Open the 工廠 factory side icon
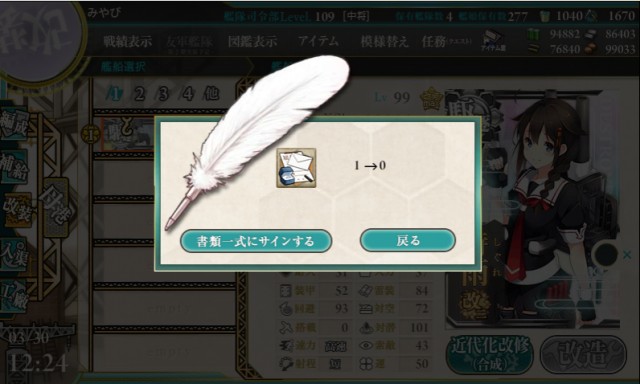 tap(15, 296)
